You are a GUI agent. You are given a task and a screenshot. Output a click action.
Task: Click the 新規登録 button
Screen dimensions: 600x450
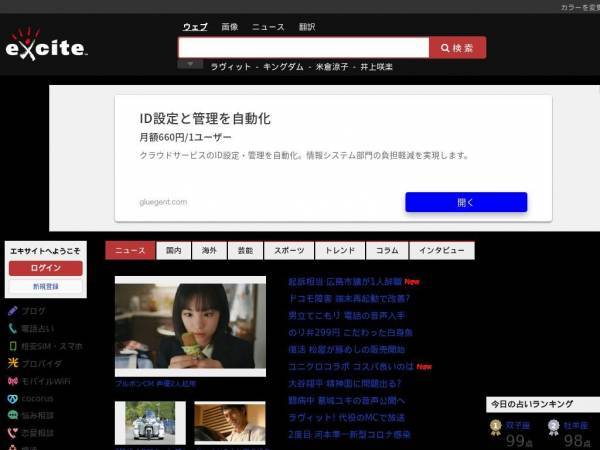point(46,286)
